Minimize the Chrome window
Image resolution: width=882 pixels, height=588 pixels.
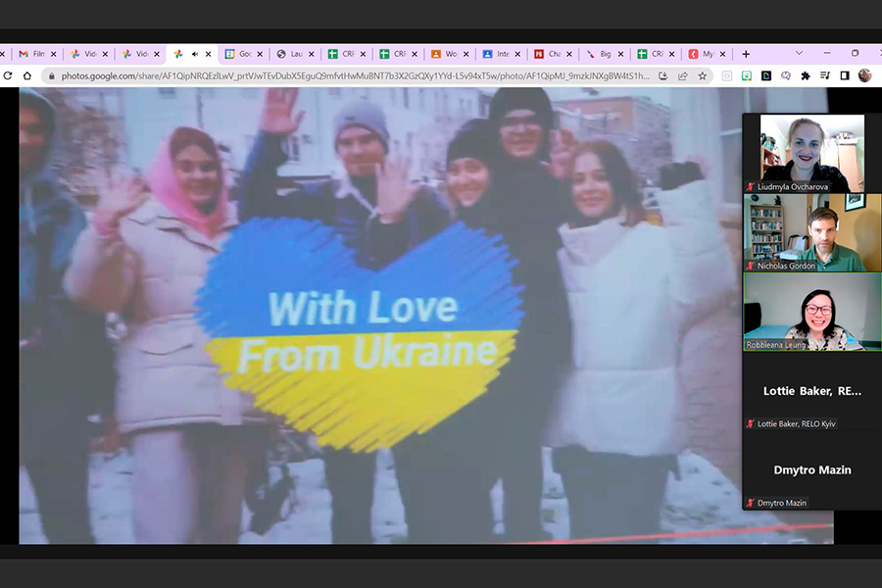(827, 53)
